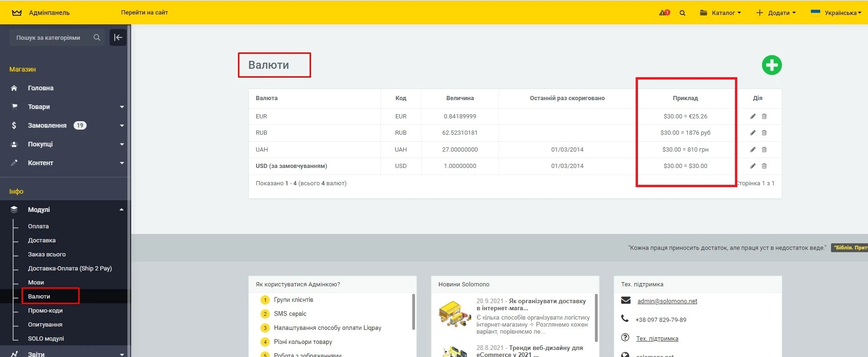Click the green add currency plus button
This screenshot has height=357, width=868.
click(772, 65)
